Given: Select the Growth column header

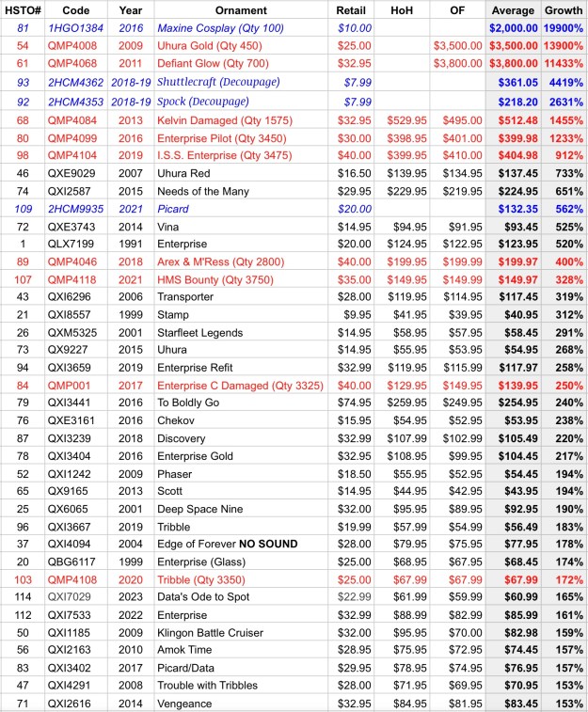Looking at the screenshot, I should click(x=564, y=10).
